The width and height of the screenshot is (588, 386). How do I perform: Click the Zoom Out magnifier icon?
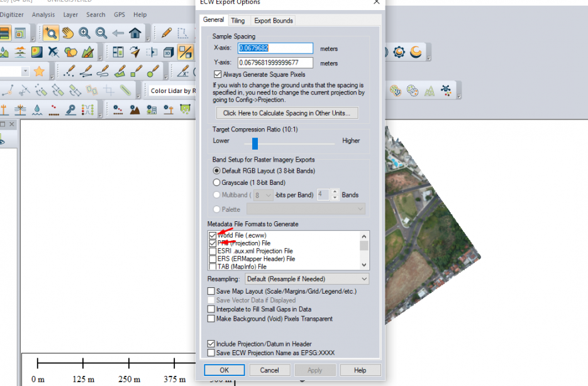pyautogui.click(x=101, y=33)
